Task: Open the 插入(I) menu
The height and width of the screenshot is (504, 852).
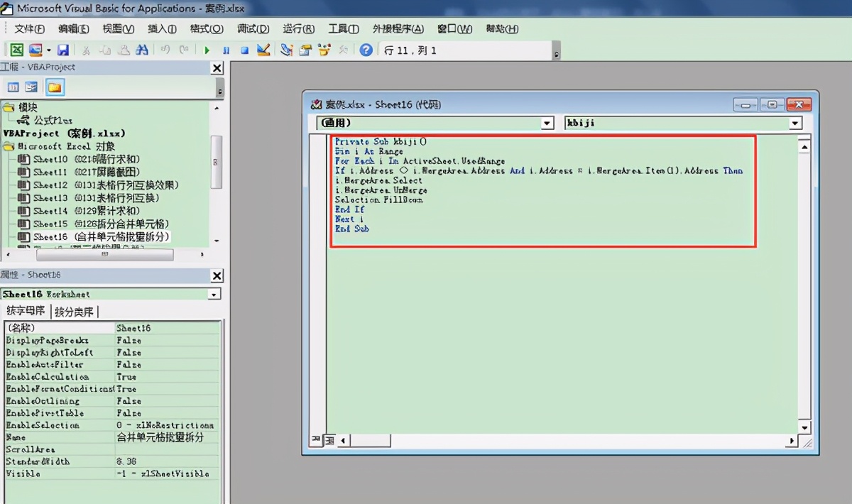Action: (163, 29)
